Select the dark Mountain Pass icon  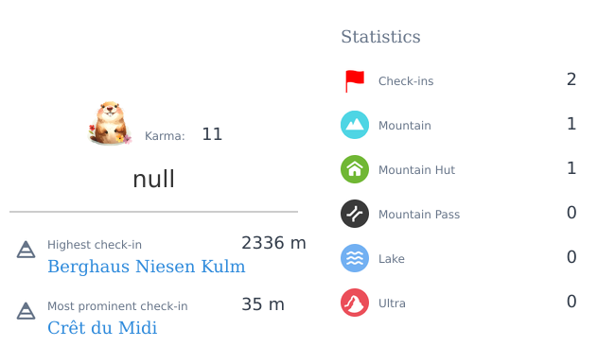(x=355, y=214)
